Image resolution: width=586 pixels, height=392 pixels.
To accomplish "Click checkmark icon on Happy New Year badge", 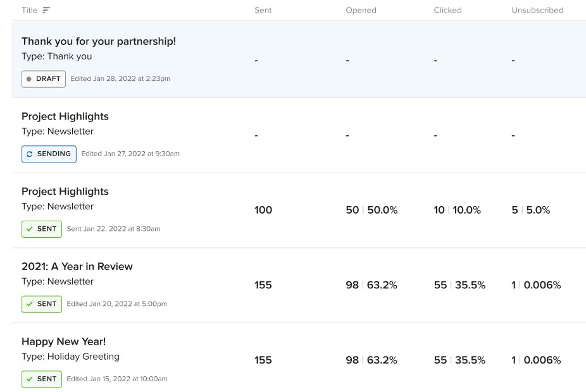I will pyautogui.click(x=30, y=379).
